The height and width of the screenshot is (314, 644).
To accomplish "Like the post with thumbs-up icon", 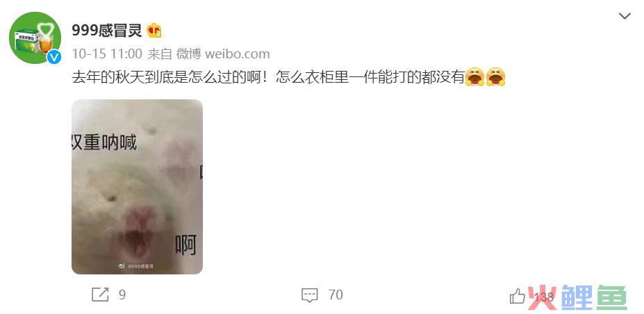I will [x=517, y=295].
